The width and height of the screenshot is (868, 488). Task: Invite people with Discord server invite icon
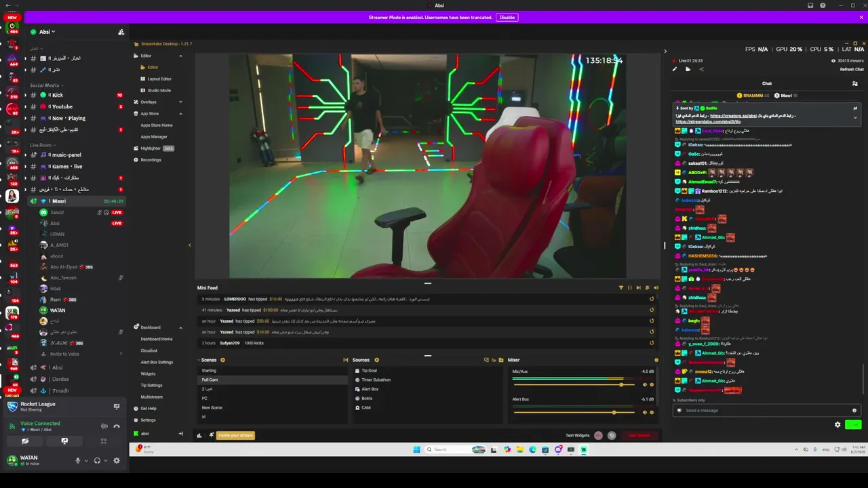click(121, 32)
